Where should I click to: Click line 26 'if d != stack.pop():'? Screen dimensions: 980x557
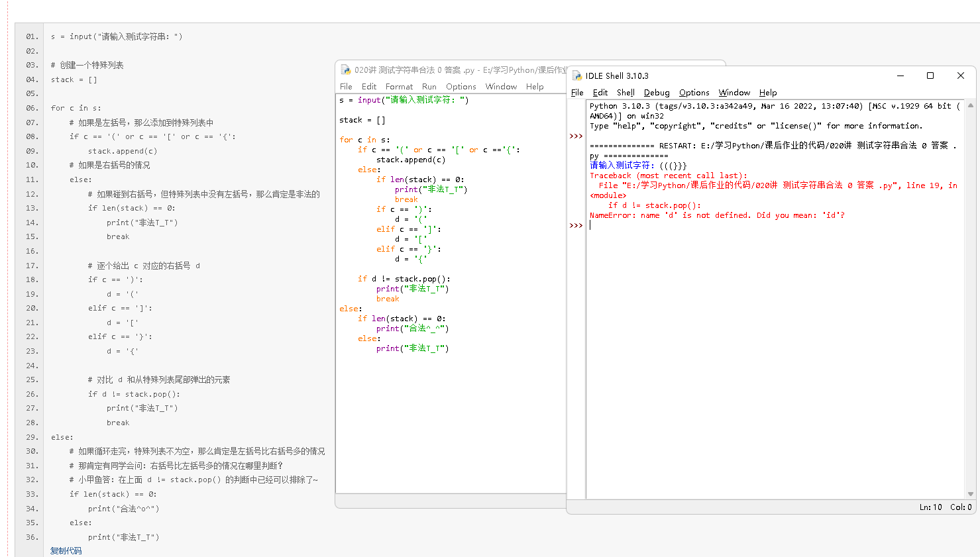tap(134, 394)
